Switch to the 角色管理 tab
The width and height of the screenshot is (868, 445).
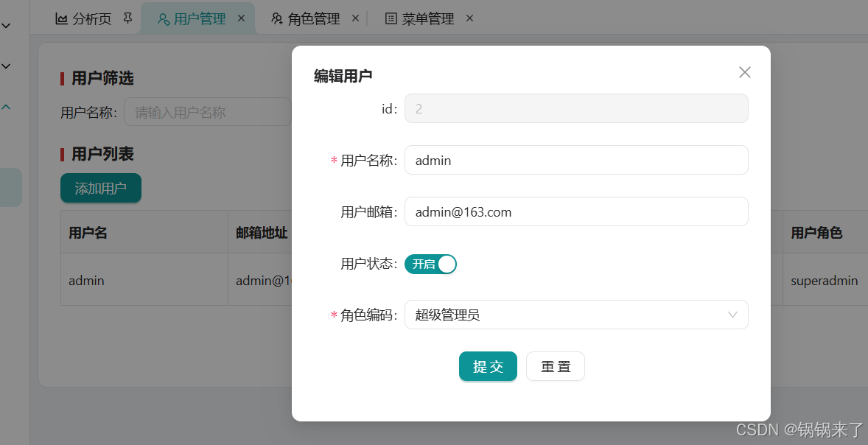[x=309, y=18]
